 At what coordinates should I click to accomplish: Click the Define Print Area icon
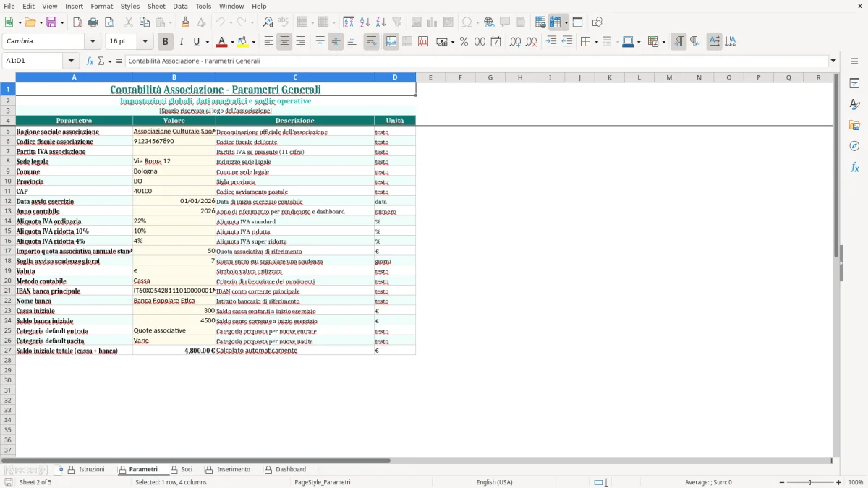pyautogui.click(x=540, y=22)
